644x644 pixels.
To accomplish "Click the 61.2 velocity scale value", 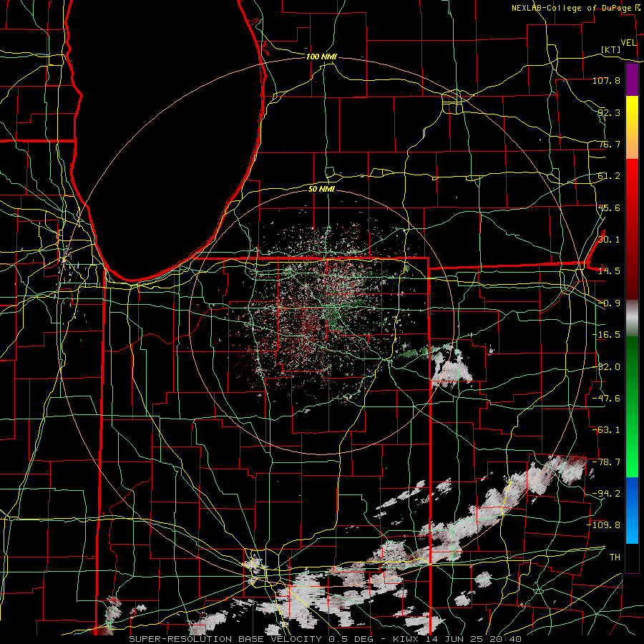I will click(609, 176).
